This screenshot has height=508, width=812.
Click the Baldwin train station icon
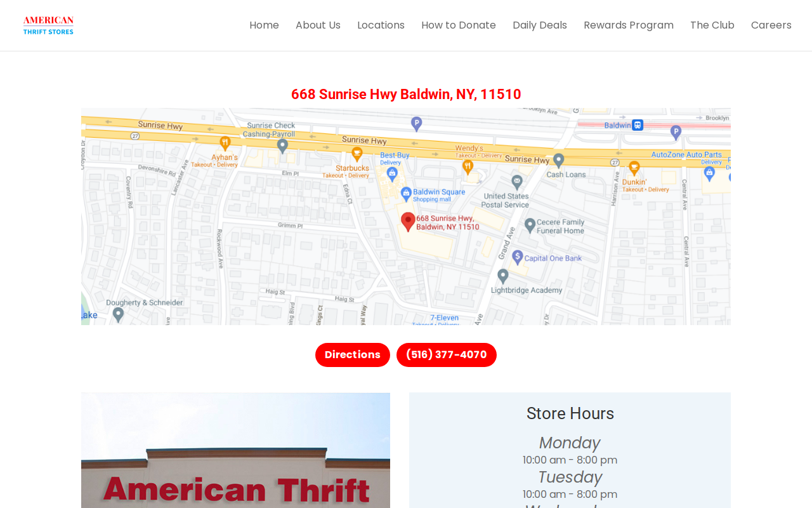pos(638,125)
